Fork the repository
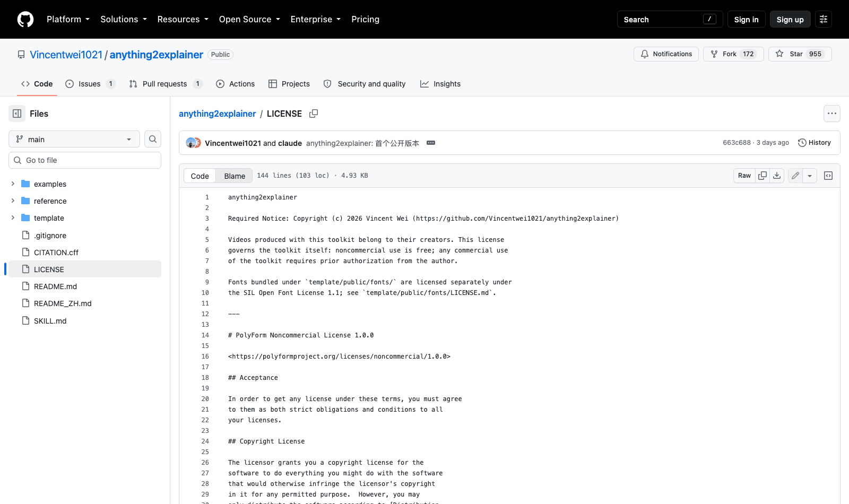The image size is (849, 504). [733, 54]
